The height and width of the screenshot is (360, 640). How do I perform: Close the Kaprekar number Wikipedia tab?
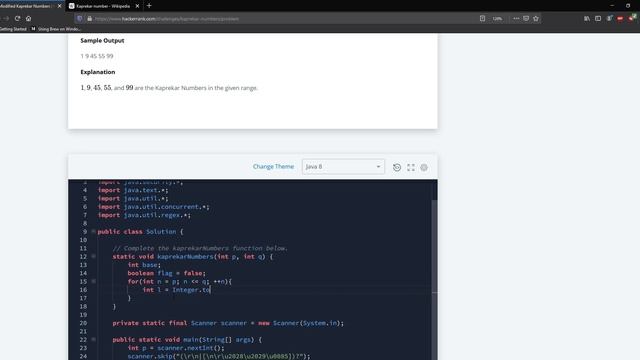137,6
